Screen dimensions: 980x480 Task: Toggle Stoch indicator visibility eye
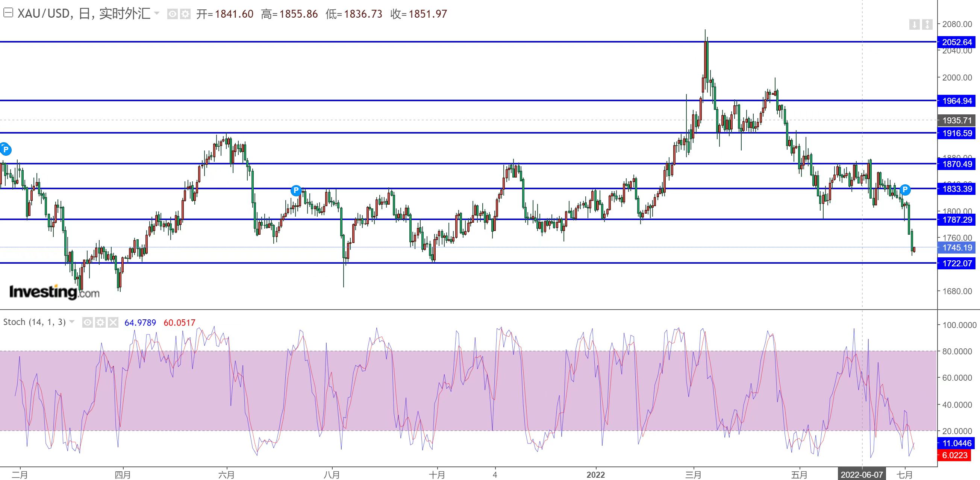[x=88, y=323]
